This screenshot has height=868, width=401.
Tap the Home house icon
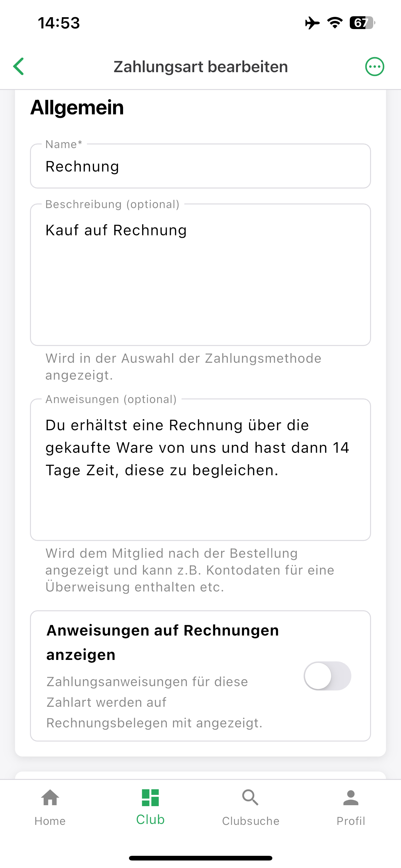coord(50,798)
